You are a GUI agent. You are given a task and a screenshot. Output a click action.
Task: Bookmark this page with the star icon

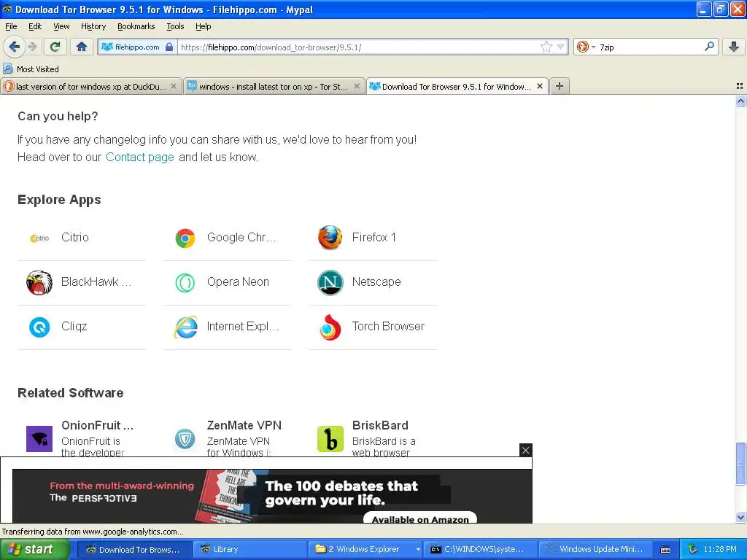pos(546,47)
